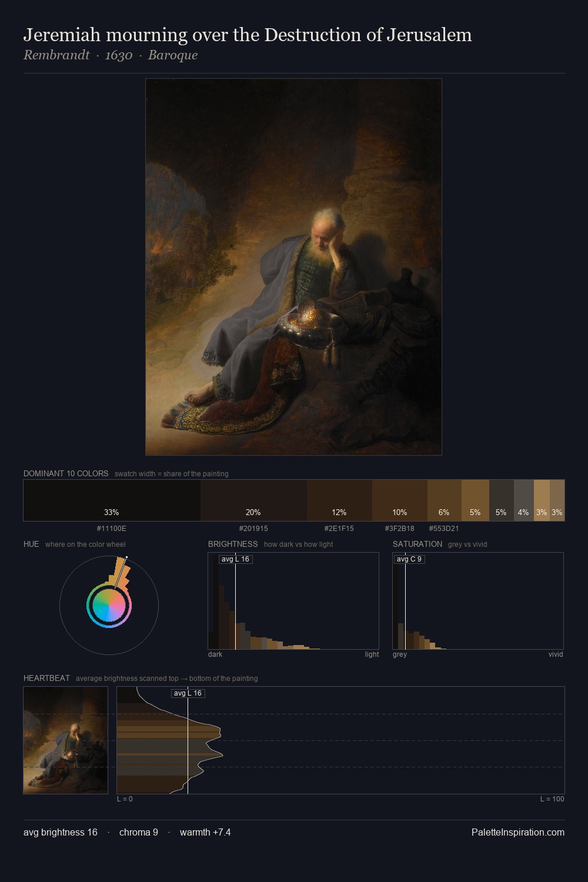This screenshot has height=882, width=588.
Task: Open the PaletteInspiration.com link
Action: tap(518, 832)
